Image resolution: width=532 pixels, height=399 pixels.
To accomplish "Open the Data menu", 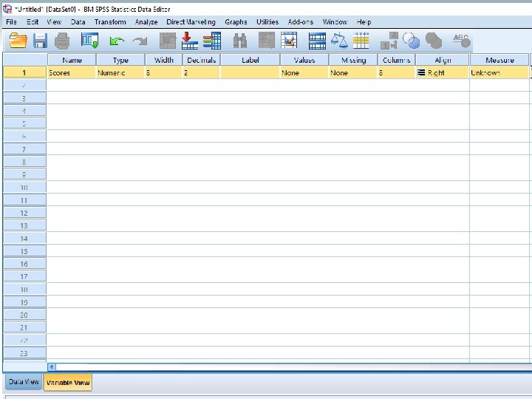I will click(x=78, y=22).
